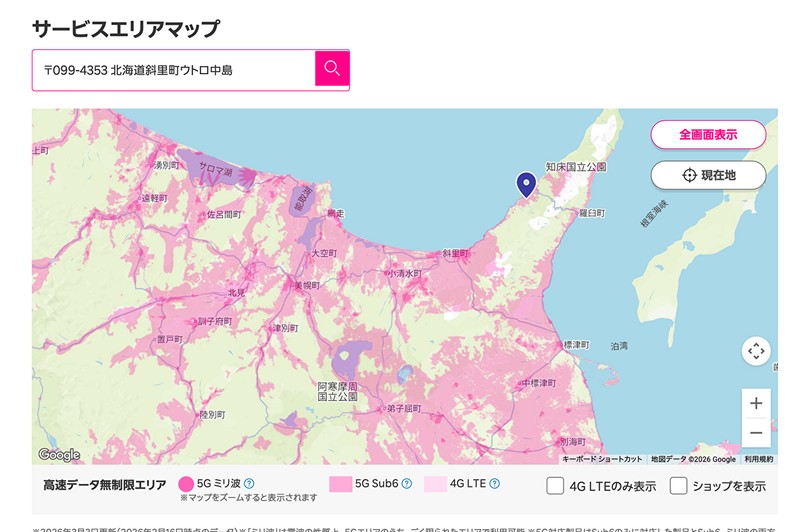
Task: Click 能取湖 lake label on map
Action: (x=304, y=199)
